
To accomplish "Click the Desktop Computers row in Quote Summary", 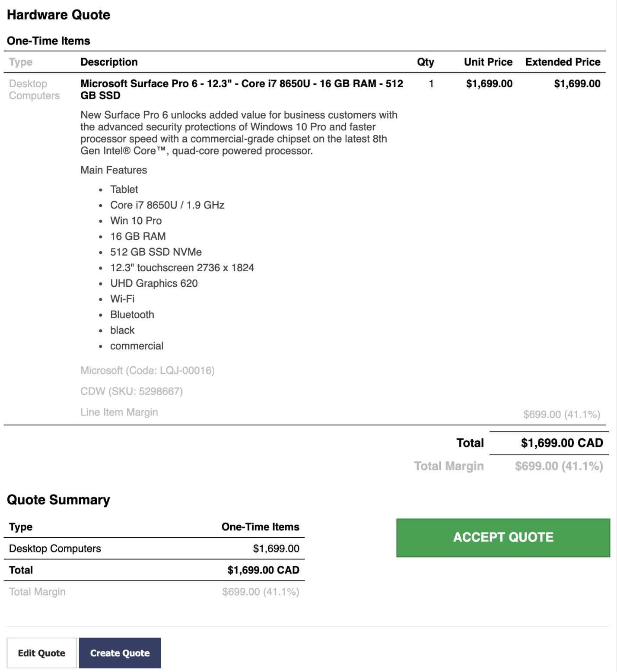I will click(54, 548).
